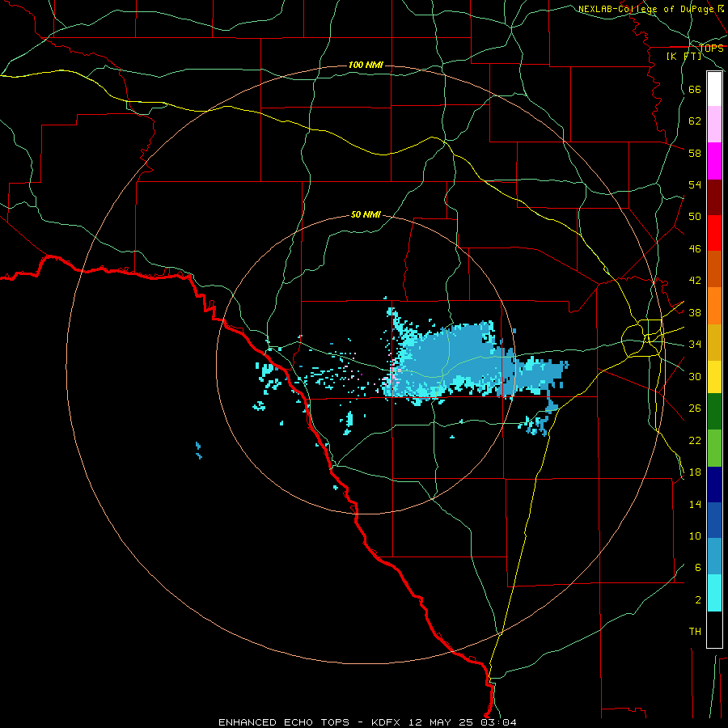Click the steel blue legend swatch

(x=714, y=557)
